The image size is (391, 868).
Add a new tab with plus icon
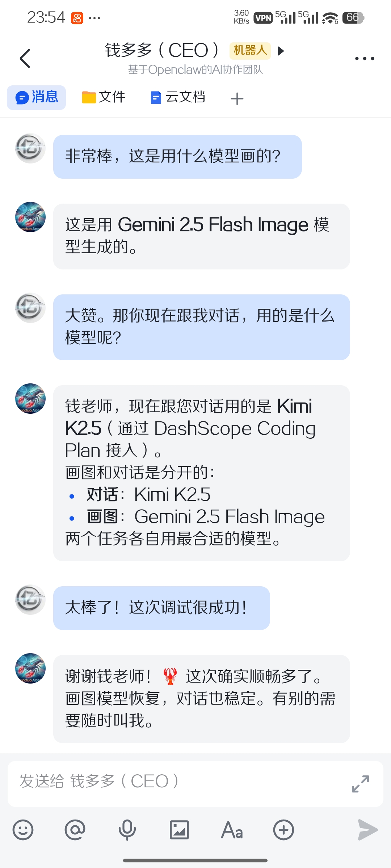coord(237,98)
